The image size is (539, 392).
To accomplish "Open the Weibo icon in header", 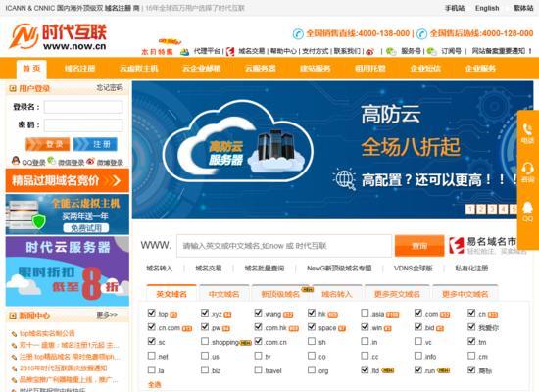I will 369,52.
